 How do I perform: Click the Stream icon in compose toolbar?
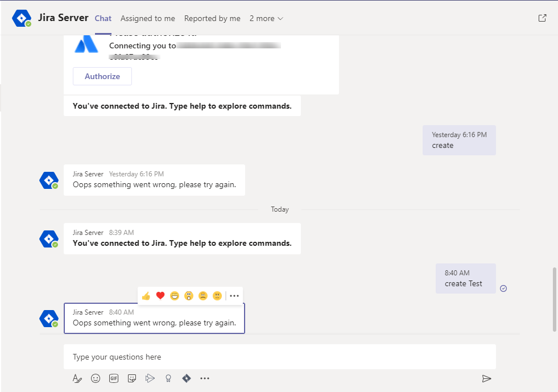(x=150, y=378)
